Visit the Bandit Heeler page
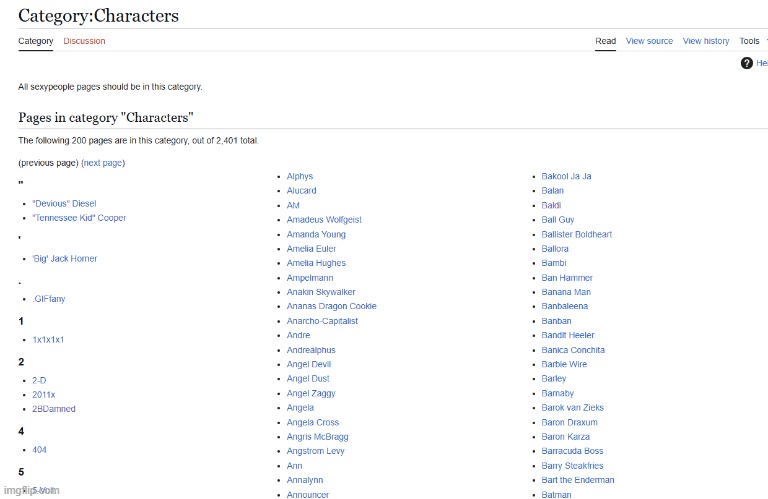Image resolution: width=768 pixels, height=499 pixels. click(x=568, y=335)
